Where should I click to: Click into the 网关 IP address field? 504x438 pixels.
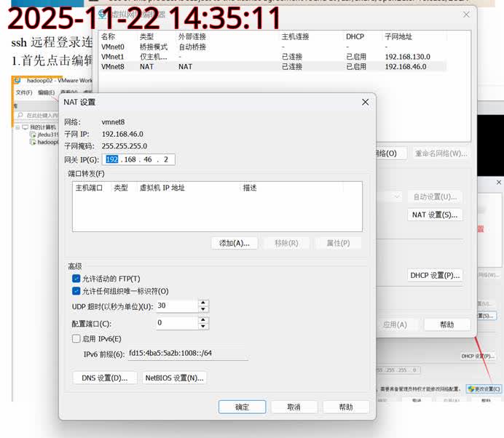140,159
